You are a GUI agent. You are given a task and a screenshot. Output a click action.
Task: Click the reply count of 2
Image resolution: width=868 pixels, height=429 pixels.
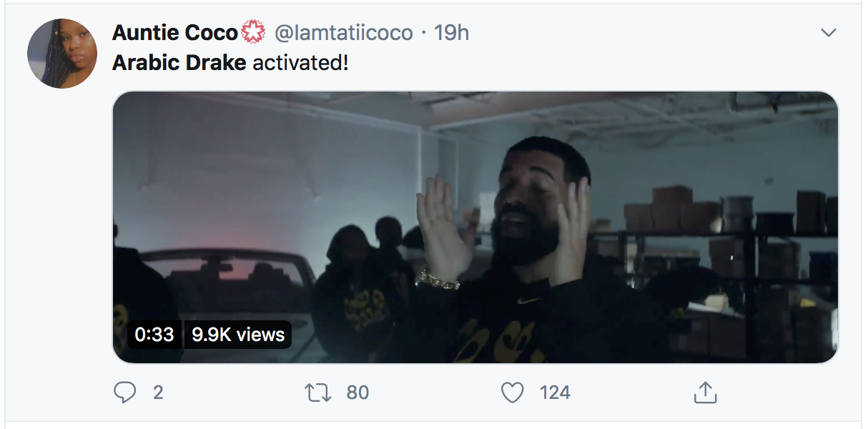click(158, 392)
